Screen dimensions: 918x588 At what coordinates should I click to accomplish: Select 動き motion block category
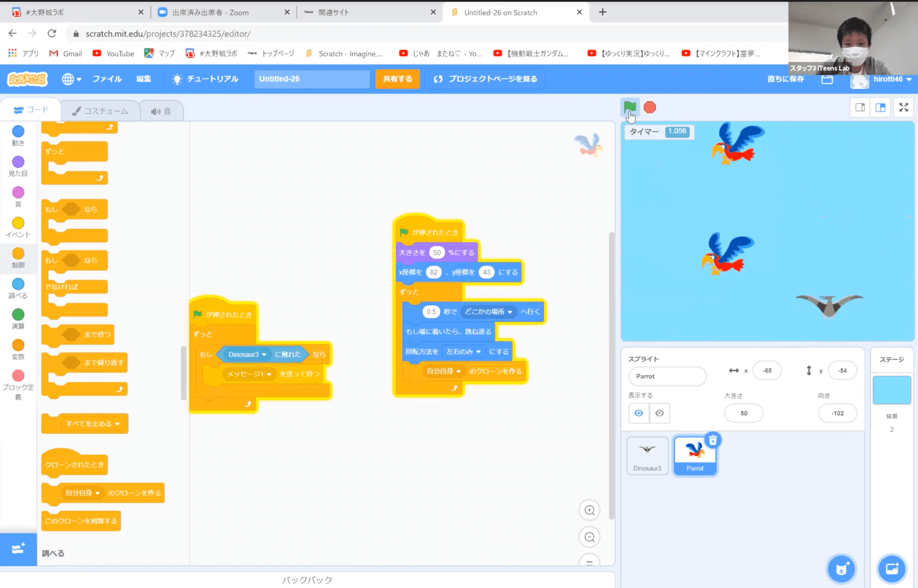18,136
